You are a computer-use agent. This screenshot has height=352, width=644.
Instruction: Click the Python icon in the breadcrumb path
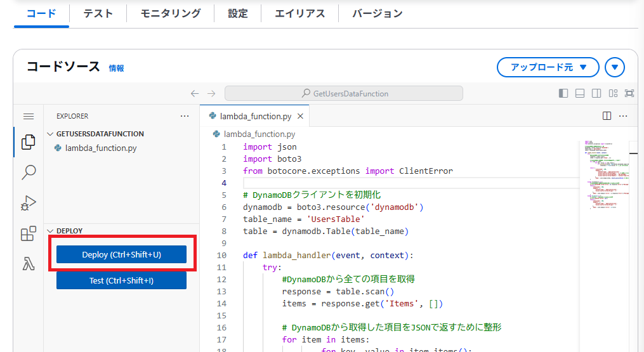point(216,134)
